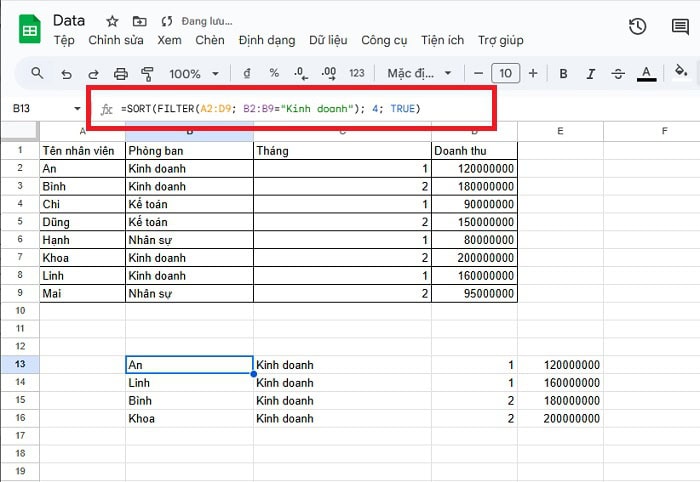The height and width of the screenshot is (482, 700).
Task: Click the search menus magnifier icon
Action: pyautogui.click(x=38, y=73)
